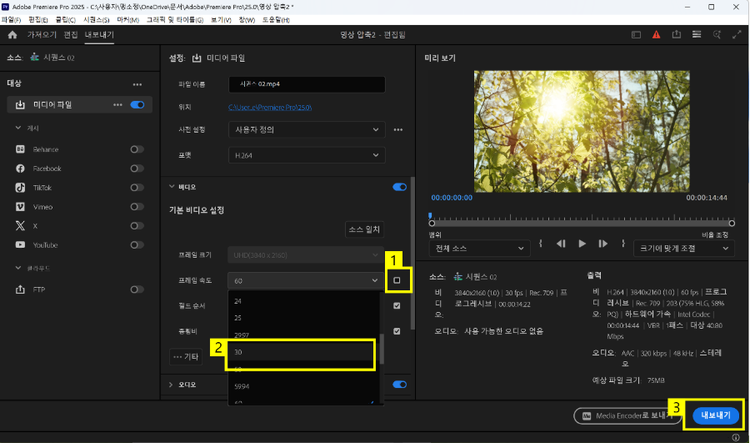Choose 25 fps from the frame rate list

pos(303,318)
